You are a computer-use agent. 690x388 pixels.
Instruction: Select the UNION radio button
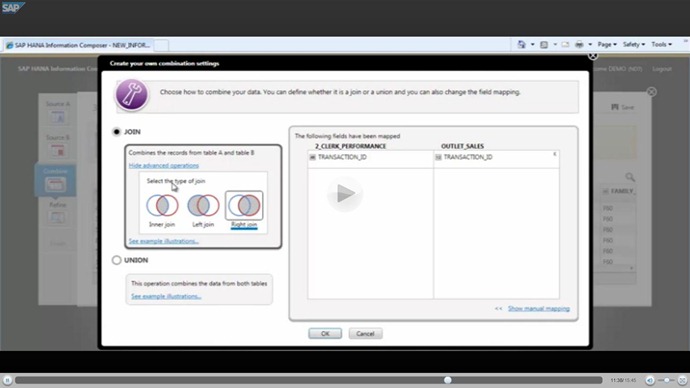click(117, 260)
